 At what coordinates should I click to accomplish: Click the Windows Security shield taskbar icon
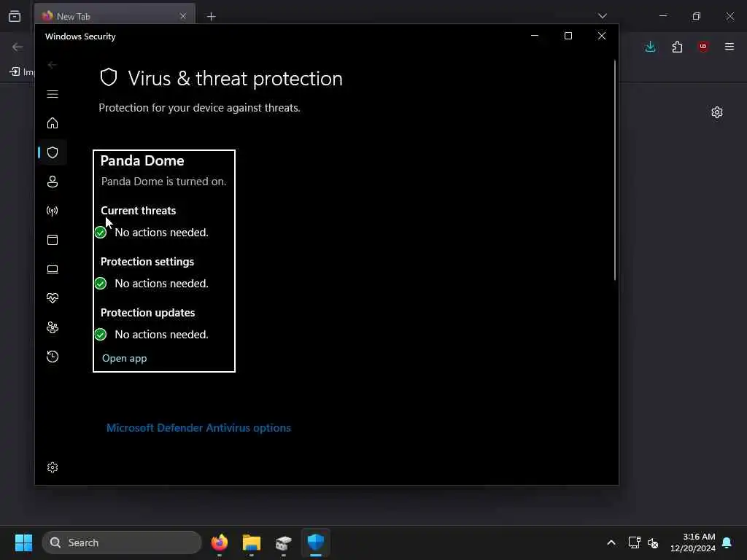click(315, 542)
